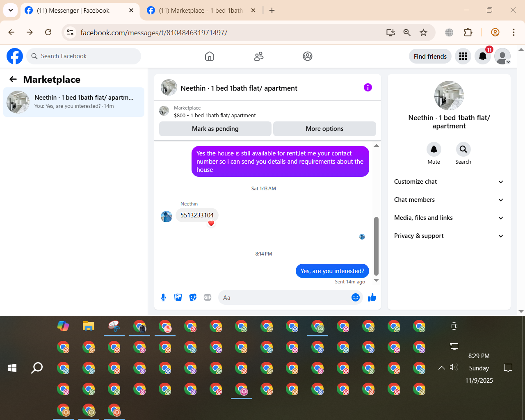This screenshot has height=420, width=525.
Task: Click the globe extension icon in Chrome toolbar
Action: [449, 32]
